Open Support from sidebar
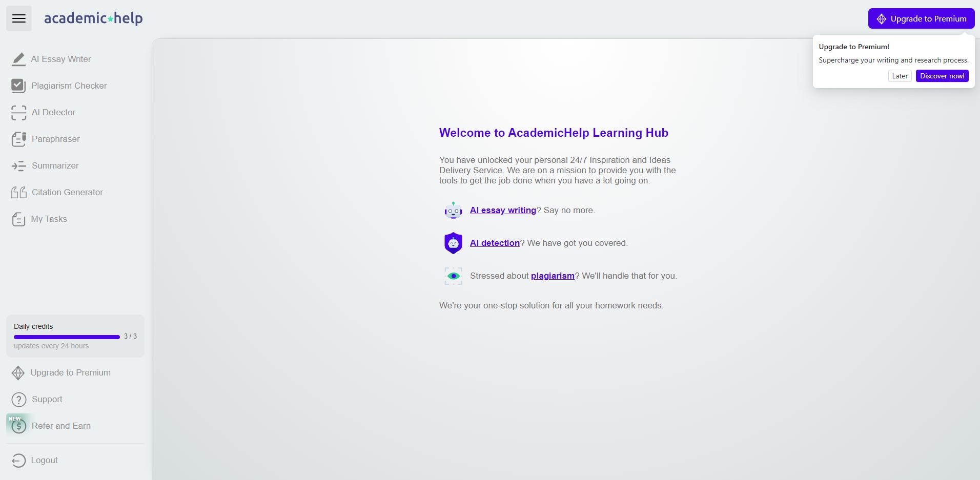 [75, 400]
